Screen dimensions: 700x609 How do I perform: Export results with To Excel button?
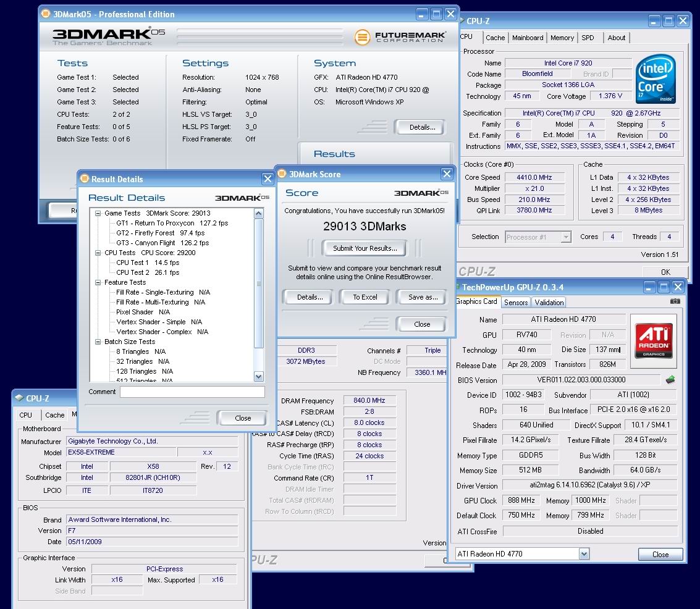[x=365, y=297]
